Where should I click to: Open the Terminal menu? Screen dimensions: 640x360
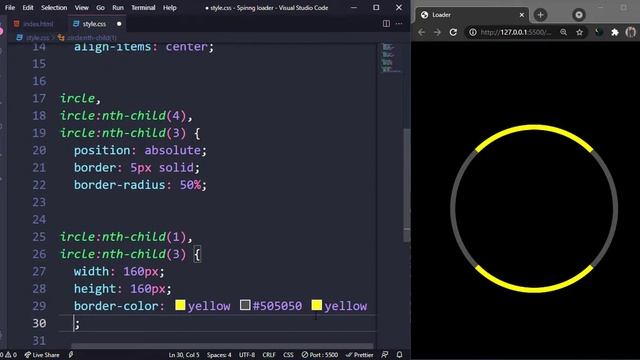(x=143, y=7)
